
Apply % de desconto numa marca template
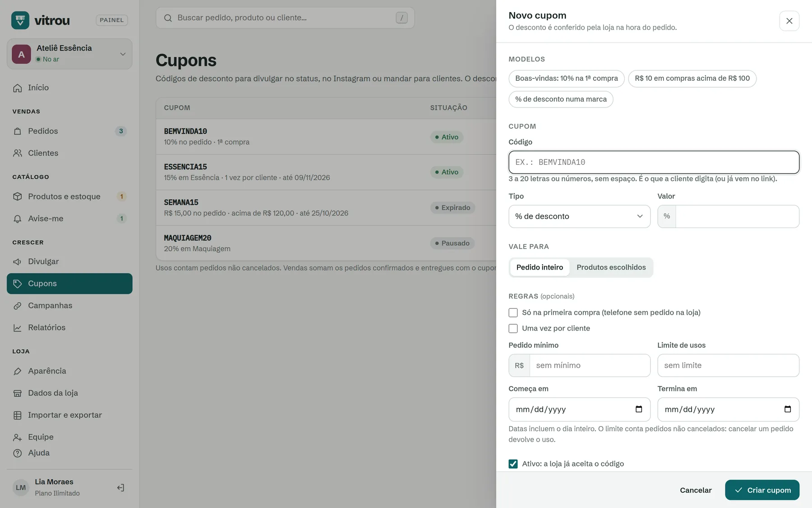pyautogui.click(x=561, y=99)
